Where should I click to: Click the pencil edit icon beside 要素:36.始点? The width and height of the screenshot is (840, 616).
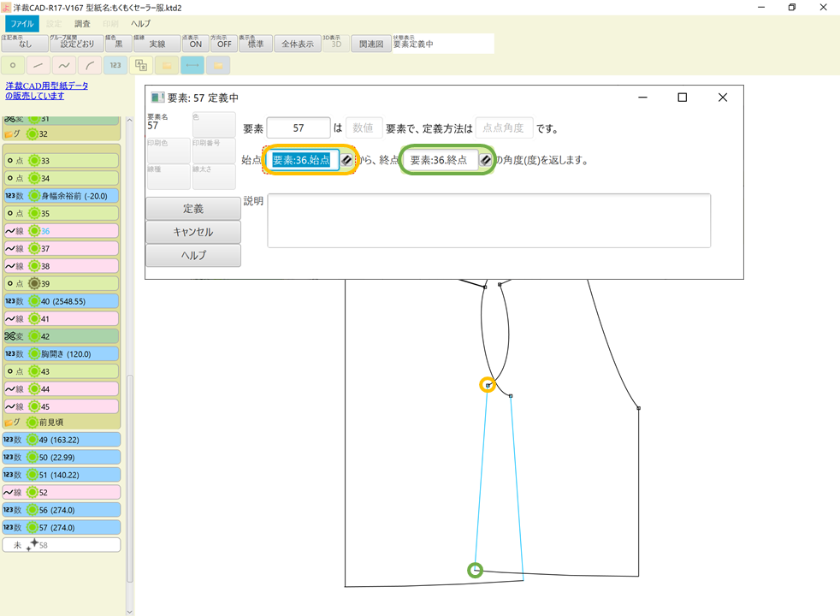tap(346, 159)
